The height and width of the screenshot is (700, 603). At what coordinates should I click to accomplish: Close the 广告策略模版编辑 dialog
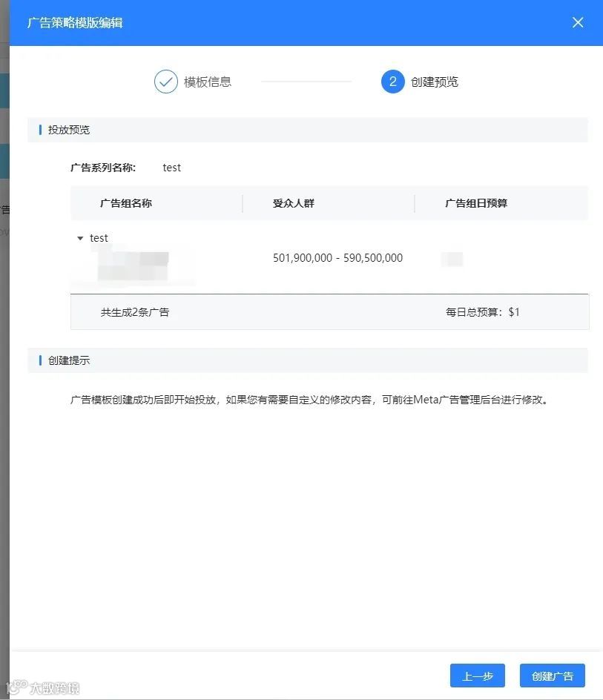pyautogui.click(x=578, y=22)
